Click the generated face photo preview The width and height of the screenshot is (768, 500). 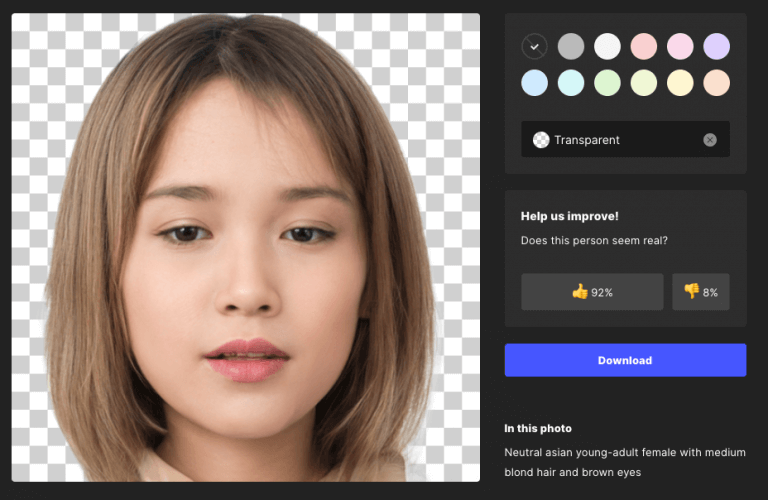[x=246, y=247]
